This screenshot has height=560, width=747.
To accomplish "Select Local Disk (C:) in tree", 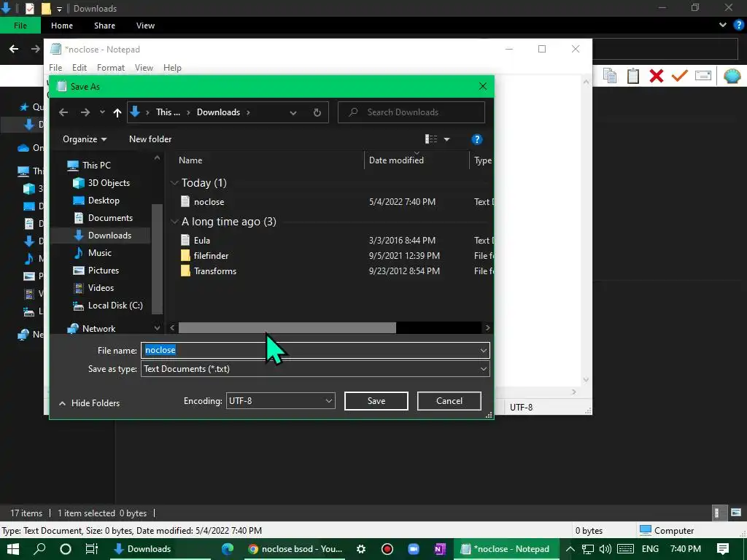I will point(108,306).
